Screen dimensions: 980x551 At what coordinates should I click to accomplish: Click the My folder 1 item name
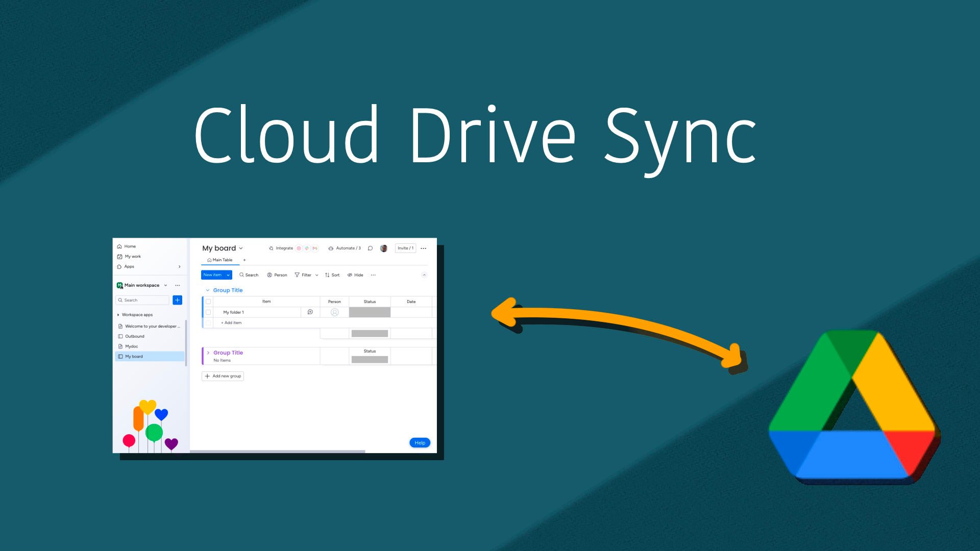pyautogui.click(x=234, y=312)
